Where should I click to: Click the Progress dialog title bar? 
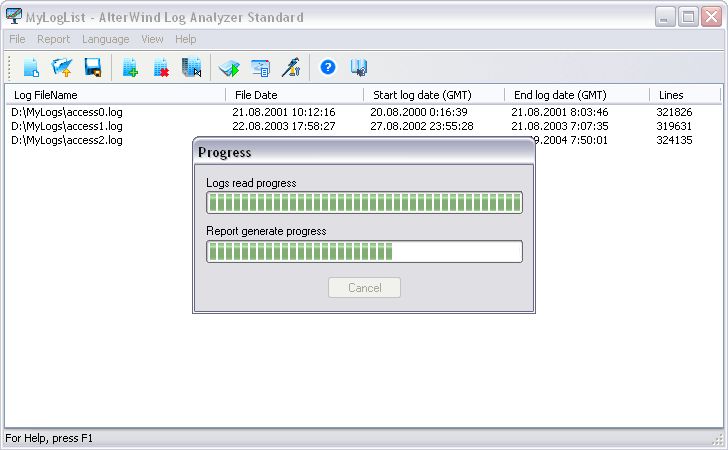tap(364, 151)
